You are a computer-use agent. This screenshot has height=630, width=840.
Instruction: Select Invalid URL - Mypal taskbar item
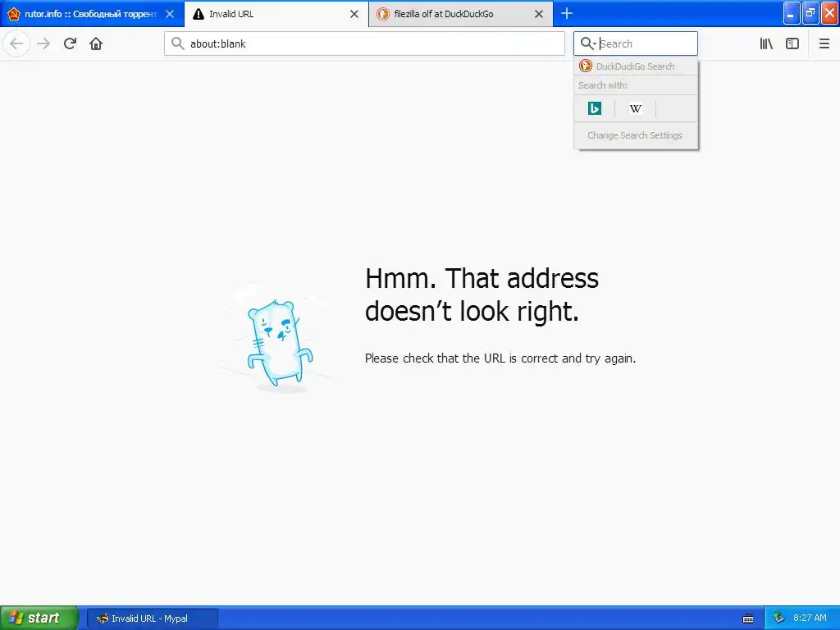click(x=152, y=619)
